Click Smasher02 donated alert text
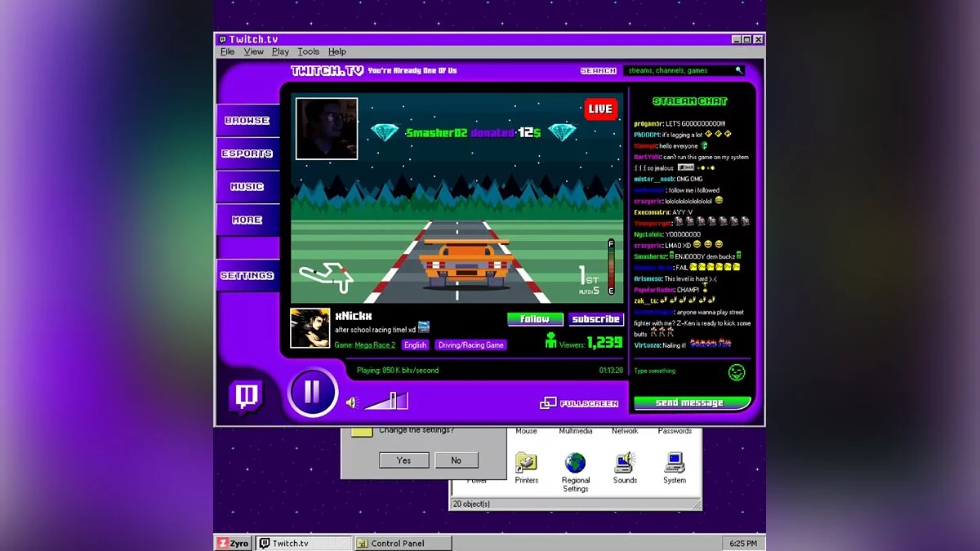980x551 pixels. tap(474, 132)
